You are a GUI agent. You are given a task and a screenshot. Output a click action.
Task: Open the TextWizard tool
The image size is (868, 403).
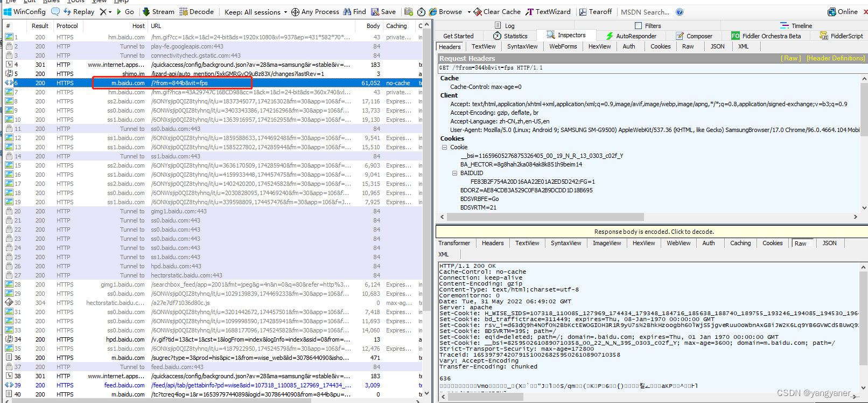(x=548, y=11)
